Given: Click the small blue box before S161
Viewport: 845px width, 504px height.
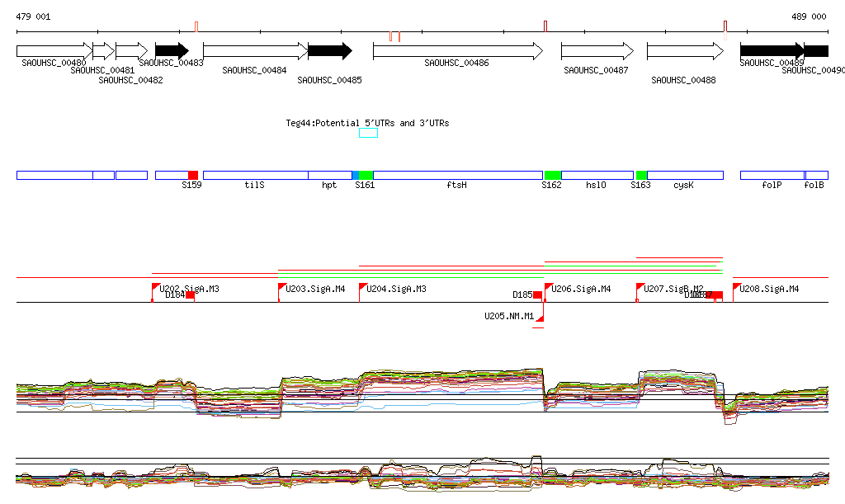Looking at the screenshot, I should point(356,175).
